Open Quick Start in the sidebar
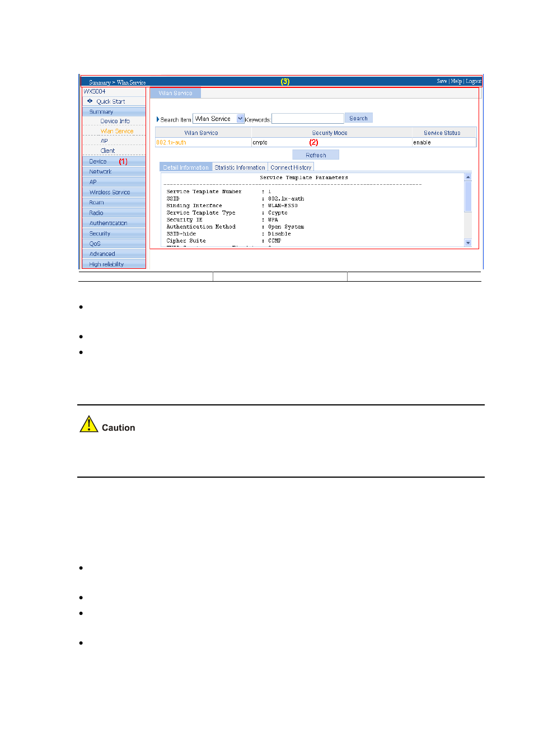The height and width of the screenshot is (756, 534). coord(110,101)
